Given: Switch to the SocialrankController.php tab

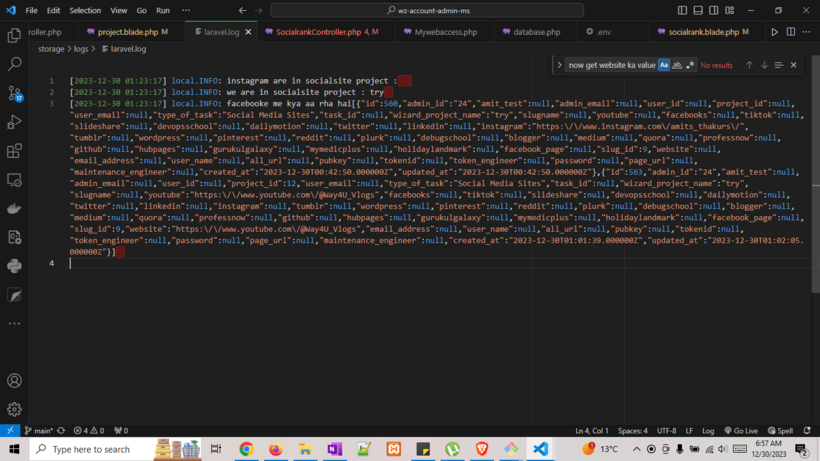Looking at the screenshot, I should pyautogui.click(x=318, y=32).
